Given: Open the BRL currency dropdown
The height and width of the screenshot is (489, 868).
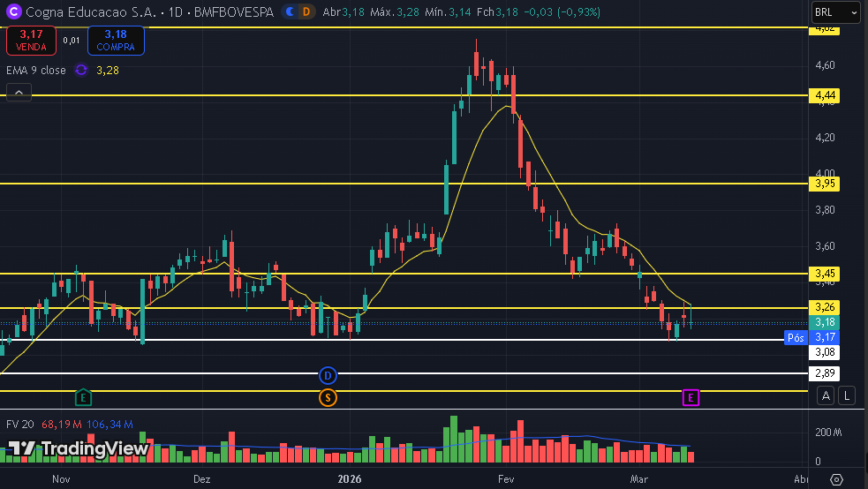Looking at the screenshot, I should (x=836, y=12).
